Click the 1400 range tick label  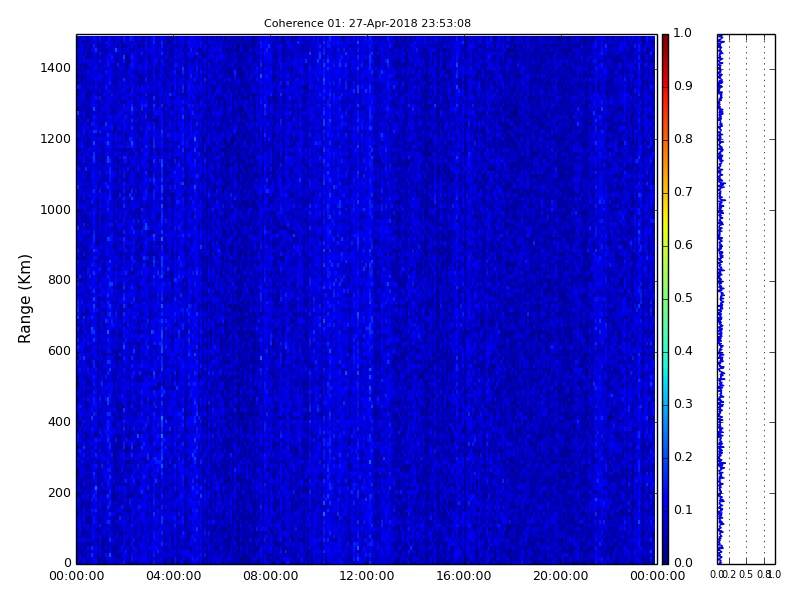click(56, 68)
